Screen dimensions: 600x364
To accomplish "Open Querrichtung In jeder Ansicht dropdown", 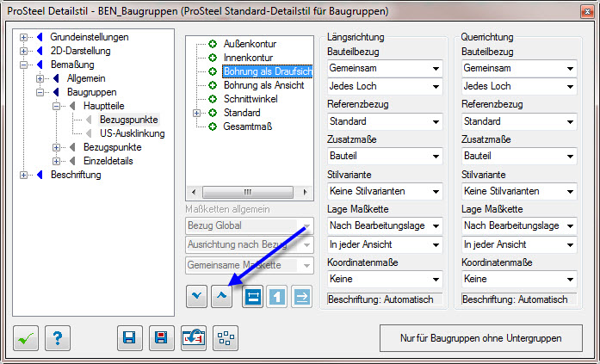I will (x=519, y=244).
